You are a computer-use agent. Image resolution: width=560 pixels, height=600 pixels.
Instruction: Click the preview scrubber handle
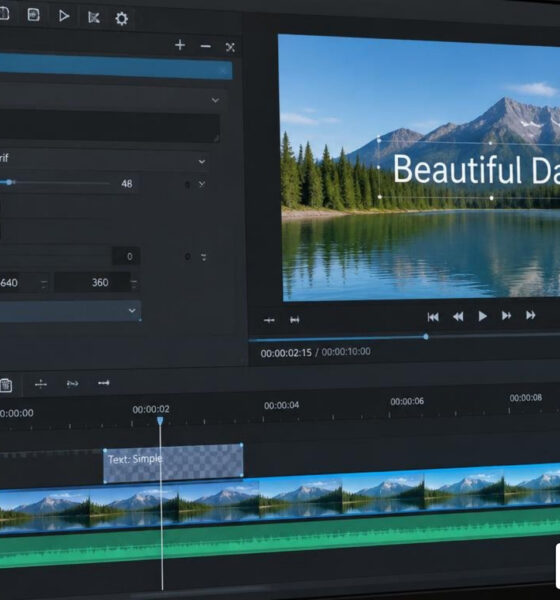426,337
